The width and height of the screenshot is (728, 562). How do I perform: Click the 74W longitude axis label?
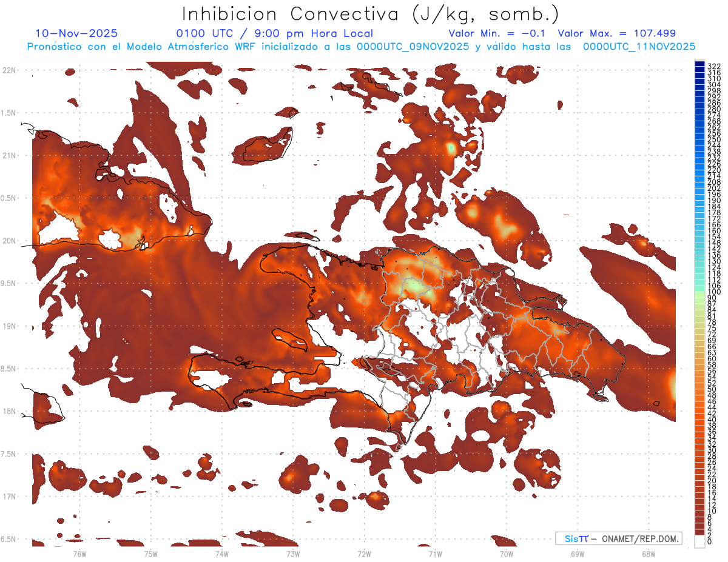[221, 554]
